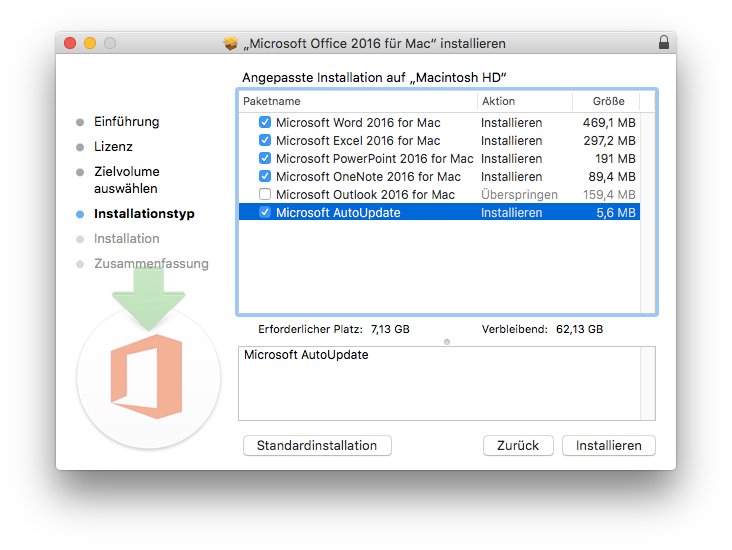This screenshot has height=550, width=732.
Task: Select the Installationstyp step
Action: click(144, 214)
